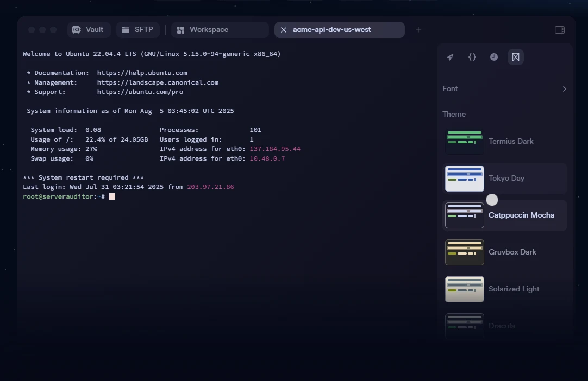
Task: Select the appearance icon next to the clock
Action: [516, 57]
